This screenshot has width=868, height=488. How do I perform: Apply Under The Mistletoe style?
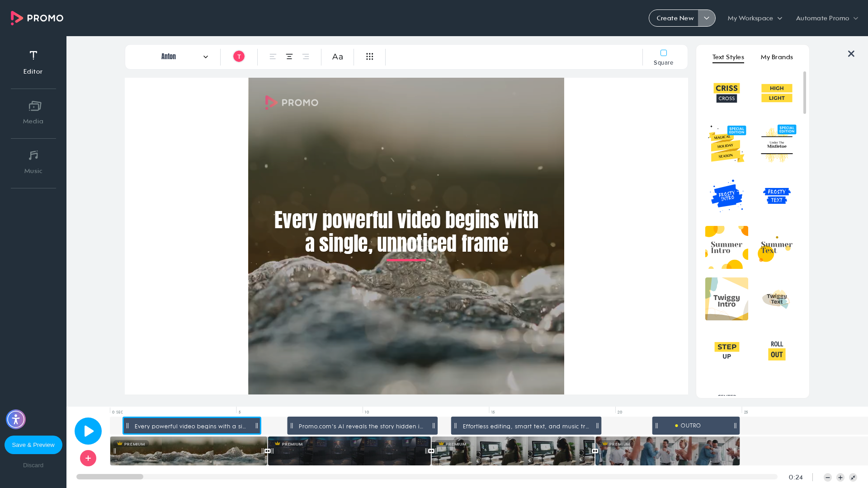[777, 144]
